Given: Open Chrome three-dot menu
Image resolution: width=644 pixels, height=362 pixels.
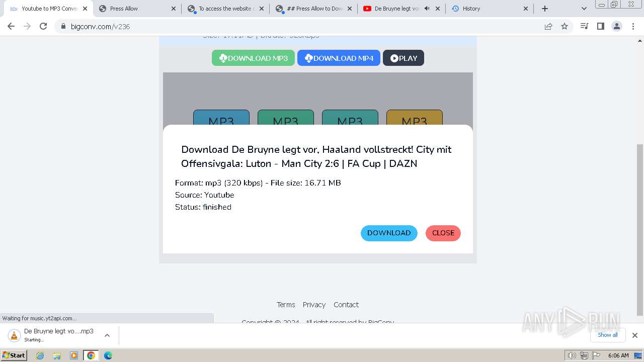Looking at the screenshot, I should (633, 26).
